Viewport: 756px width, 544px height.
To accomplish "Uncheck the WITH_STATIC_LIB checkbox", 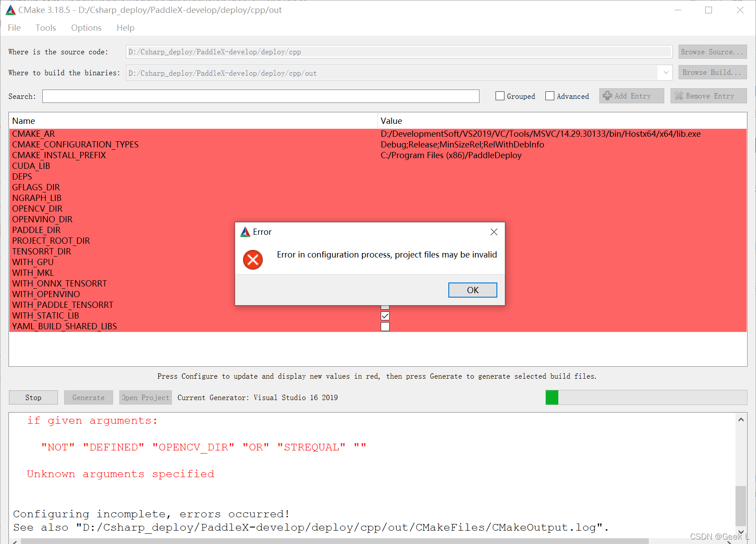I will coord(385,316).
